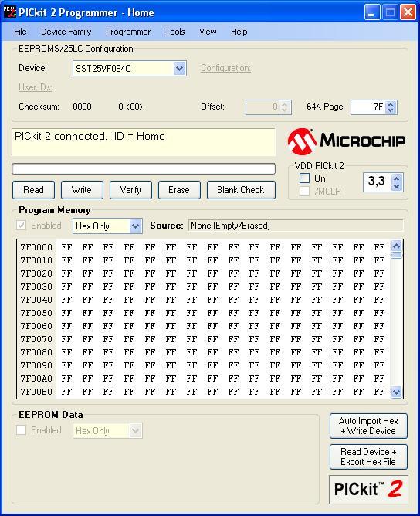The width and height of the screenshot is (420, 516).
Task: Click memory address 7F0030
Action: (x=36, y=287)
